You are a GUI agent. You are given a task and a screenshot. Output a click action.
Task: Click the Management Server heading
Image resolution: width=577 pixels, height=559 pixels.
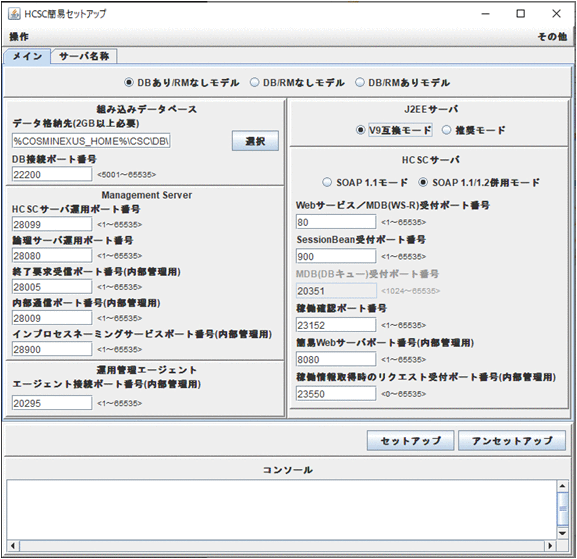(x=147, y=195)
